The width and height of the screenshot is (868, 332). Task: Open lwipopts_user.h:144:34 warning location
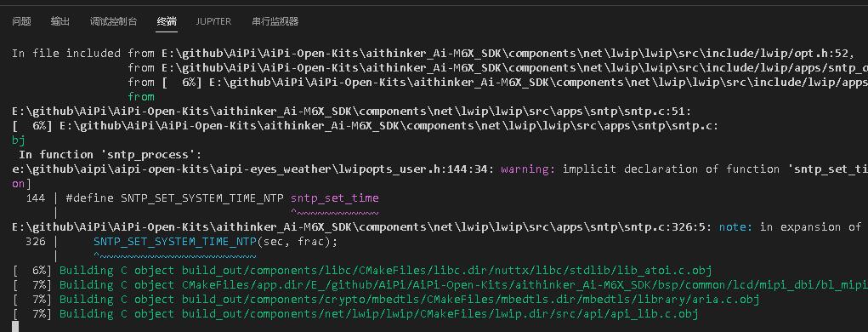[253, 169]
